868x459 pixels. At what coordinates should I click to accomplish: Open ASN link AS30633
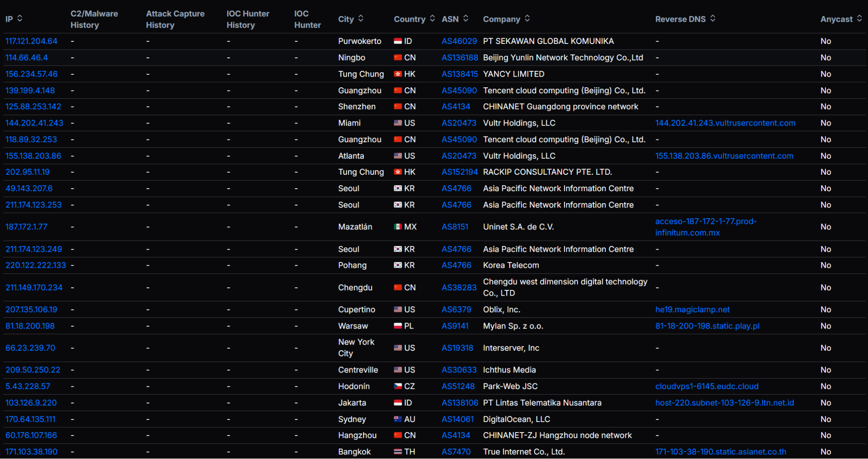[459, 370]
